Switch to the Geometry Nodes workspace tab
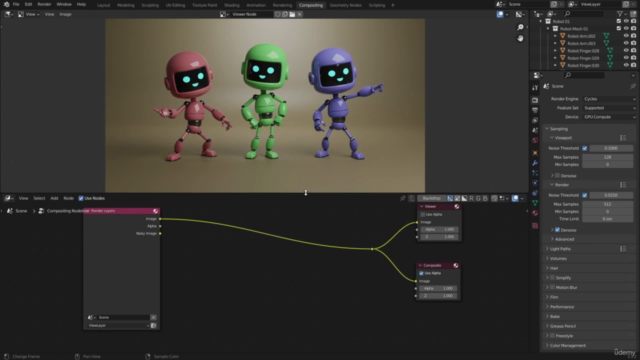 (345, 5)
